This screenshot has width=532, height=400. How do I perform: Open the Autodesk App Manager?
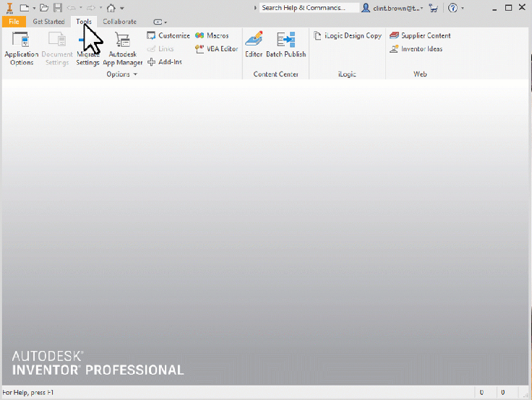pos(122,48)
